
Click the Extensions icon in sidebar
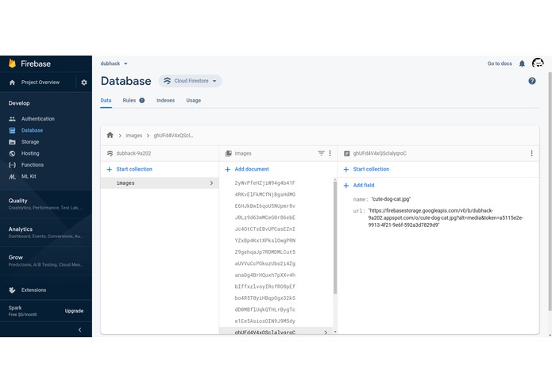click(x=13, y=290)
